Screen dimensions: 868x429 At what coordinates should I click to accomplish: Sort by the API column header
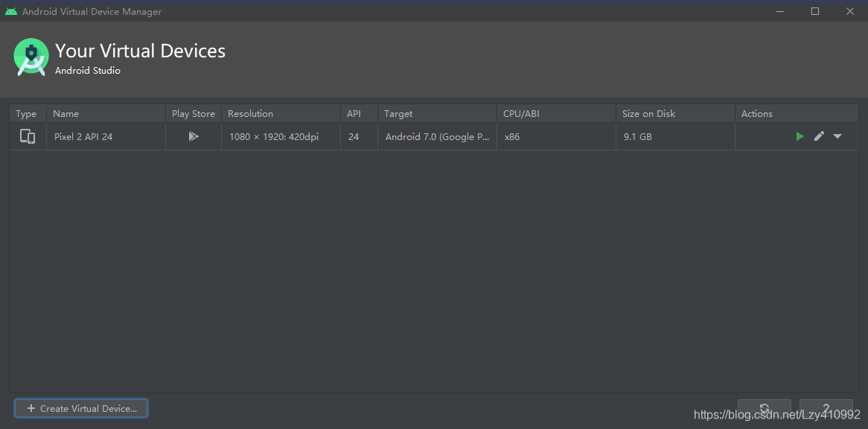click(359, 113)
